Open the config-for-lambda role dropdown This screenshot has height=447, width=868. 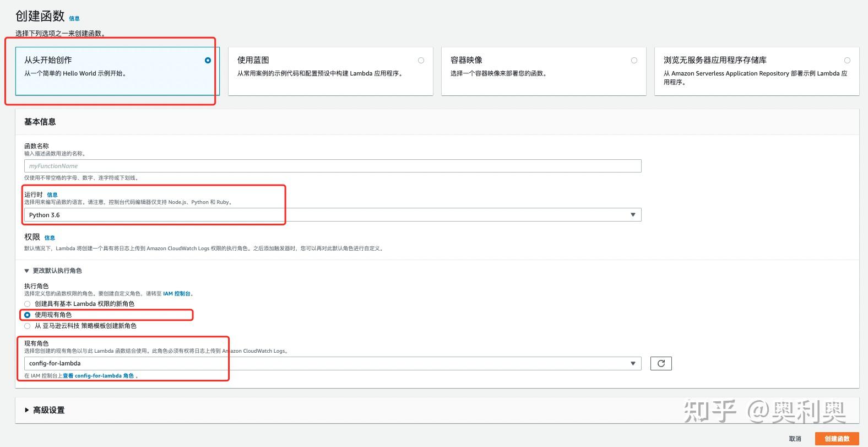tap(333, 363)
